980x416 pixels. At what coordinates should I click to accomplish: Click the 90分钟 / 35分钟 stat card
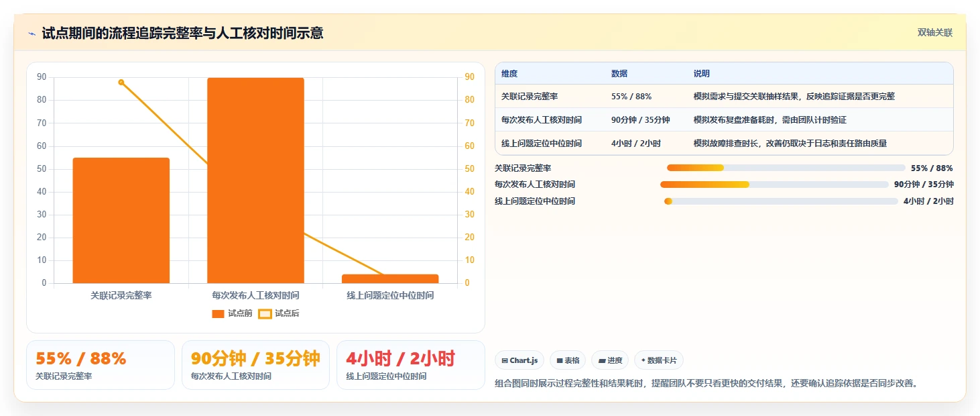pos(255,365)
